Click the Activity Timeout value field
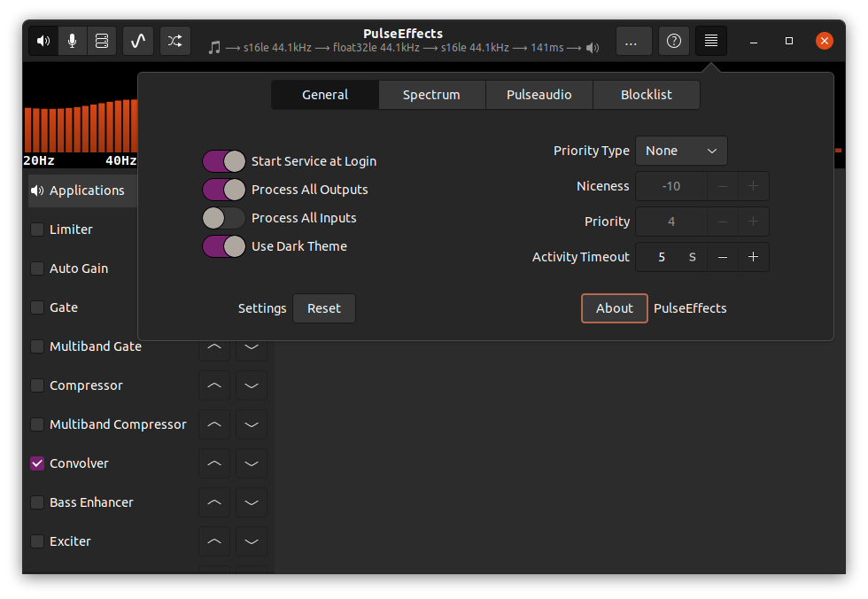Screen dimensions: 868x599 (671, 257)
